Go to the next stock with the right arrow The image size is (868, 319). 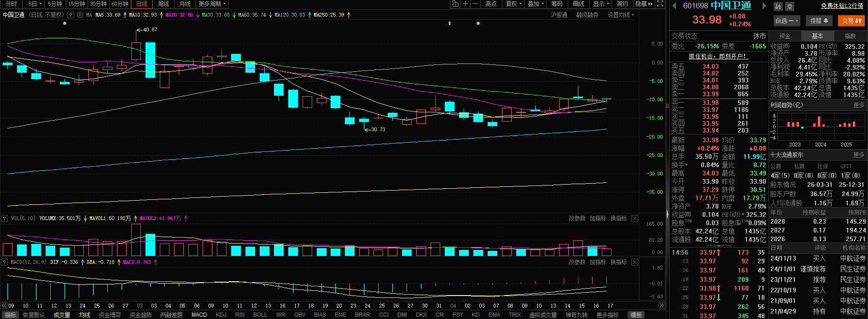click(764, 6)
